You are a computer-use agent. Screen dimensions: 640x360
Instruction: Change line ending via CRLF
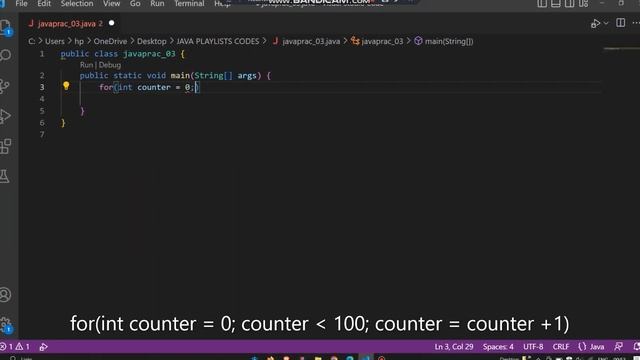561,347
